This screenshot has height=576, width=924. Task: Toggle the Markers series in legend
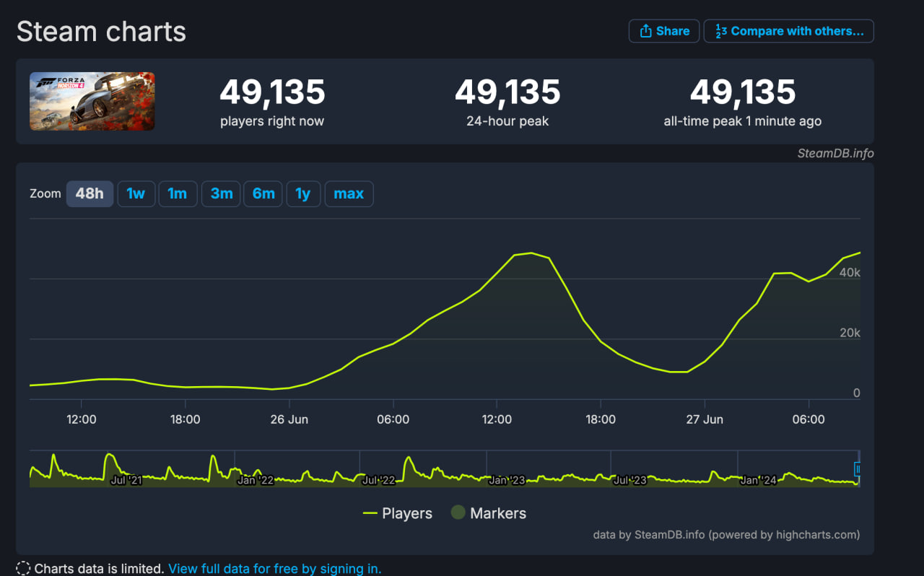(x=489, y=513)
